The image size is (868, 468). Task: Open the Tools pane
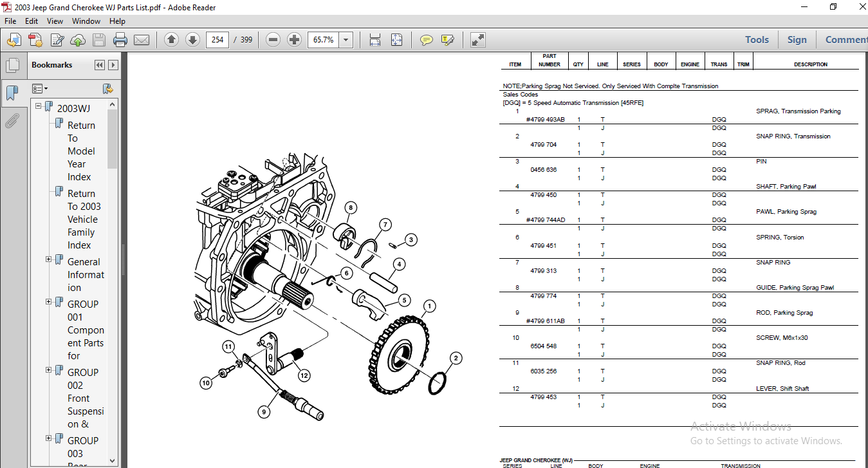coord(757,40)
